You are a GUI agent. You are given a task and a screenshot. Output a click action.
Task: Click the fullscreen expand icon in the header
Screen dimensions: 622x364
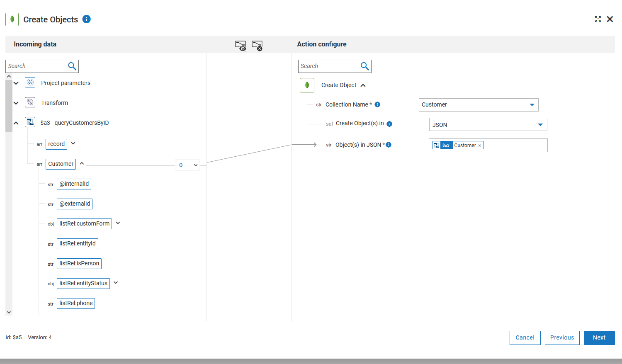[598, 19]
